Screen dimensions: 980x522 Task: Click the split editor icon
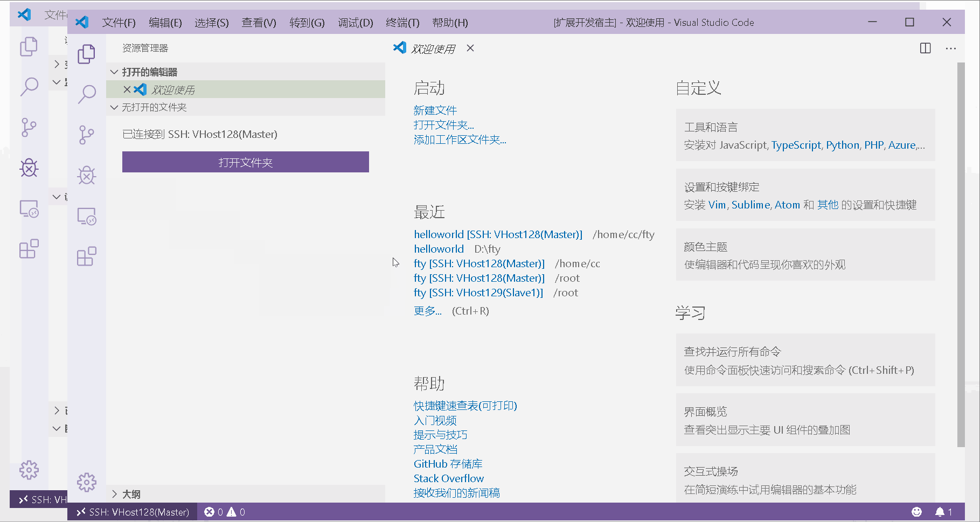pos(925,48)
